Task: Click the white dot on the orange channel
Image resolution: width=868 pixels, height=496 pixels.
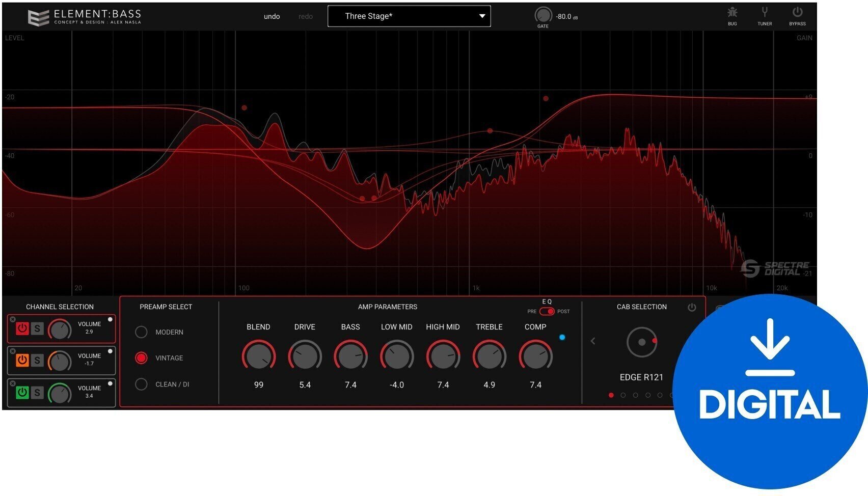Action: click(110, 351)
